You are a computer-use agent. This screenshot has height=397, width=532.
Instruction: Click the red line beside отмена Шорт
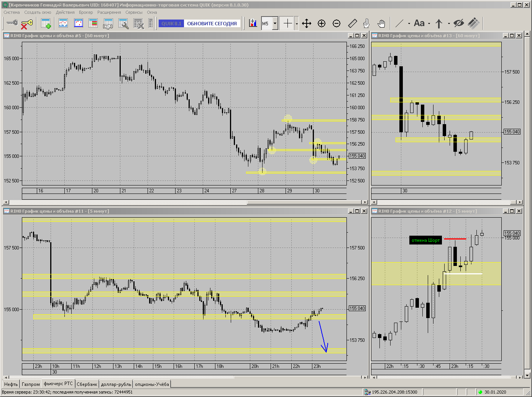(x=455, y=239)
